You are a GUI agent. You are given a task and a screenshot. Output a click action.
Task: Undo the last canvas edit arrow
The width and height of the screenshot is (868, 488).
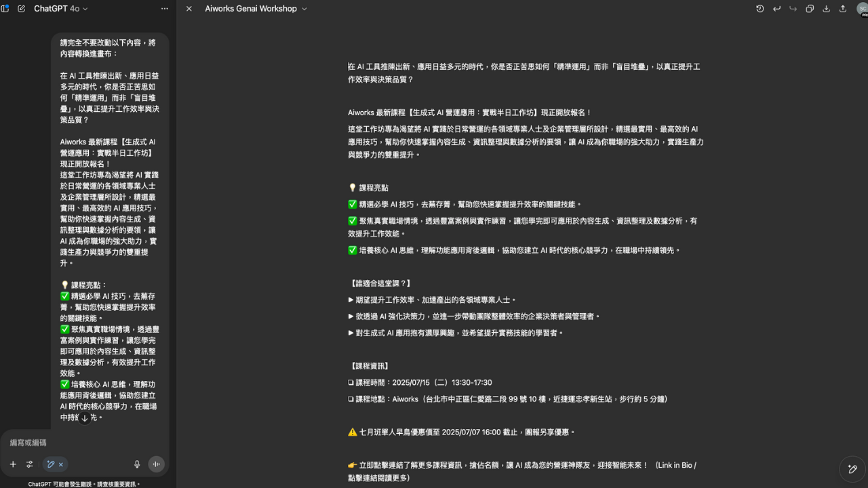point(776,9)
